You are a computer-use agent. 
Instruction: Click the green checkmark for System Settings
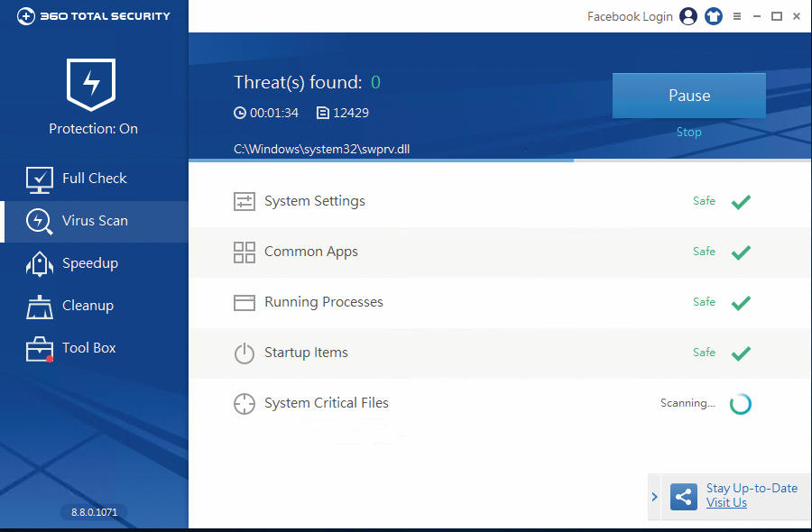[x=741, y=202]
